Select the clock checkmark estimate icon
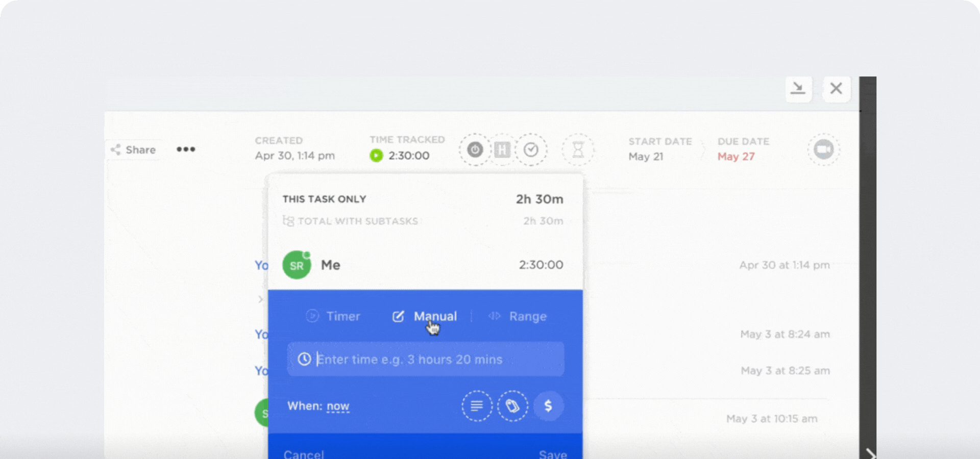980x459 pixels. click(x=531, y=149)
